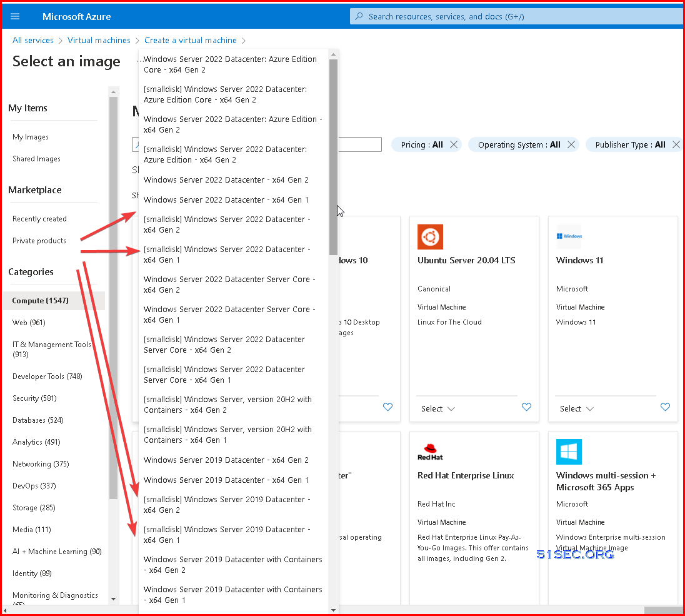Screen dimensions: 685x616
Task: Filter by Databases (524) category
Action: pos(38,420)
